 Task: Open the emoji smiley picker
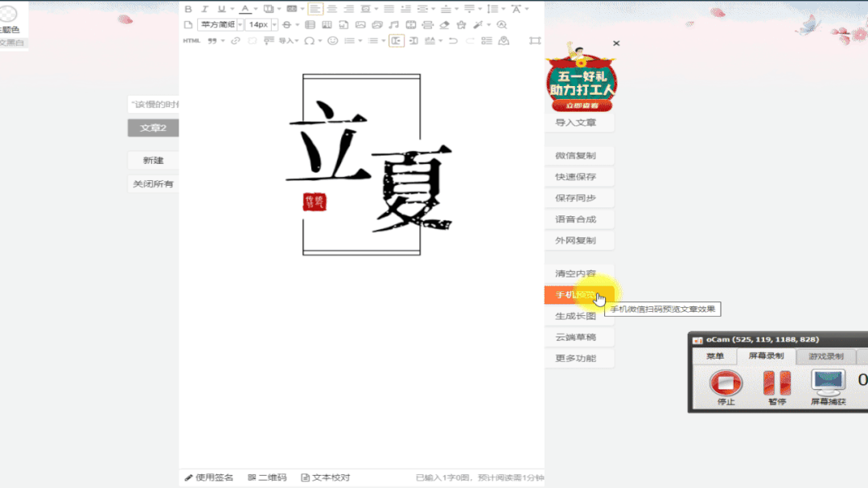[333, 41]
